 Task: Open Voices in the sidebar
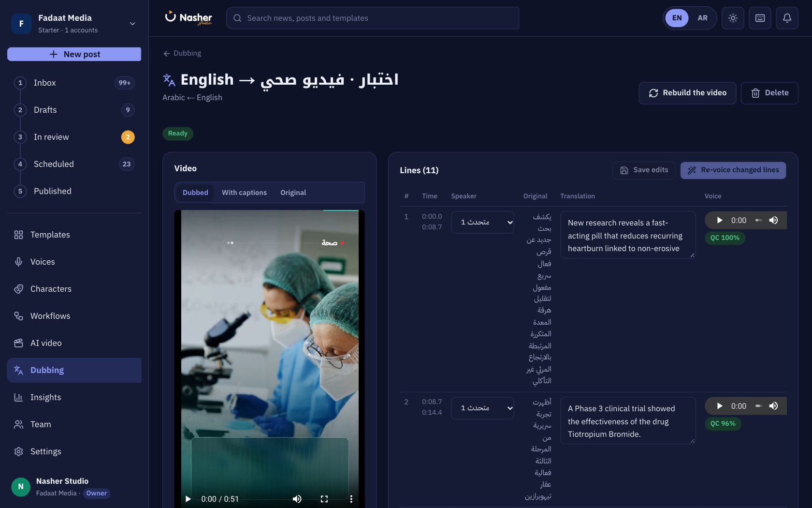click(x=74, y=262)
